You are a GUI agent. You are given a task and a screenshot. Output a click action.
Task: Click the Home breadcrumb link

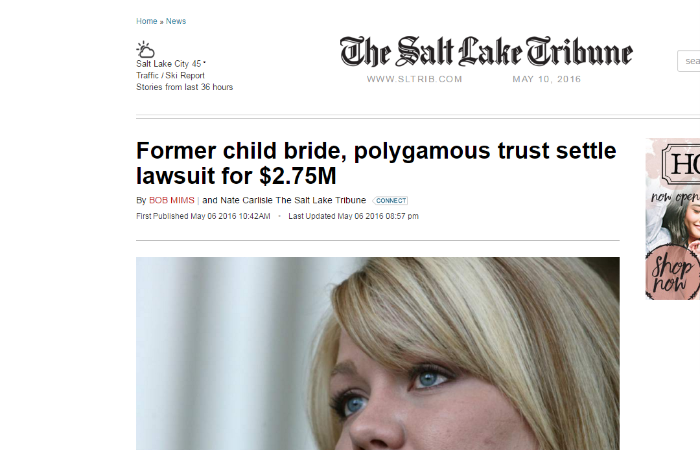146,21
